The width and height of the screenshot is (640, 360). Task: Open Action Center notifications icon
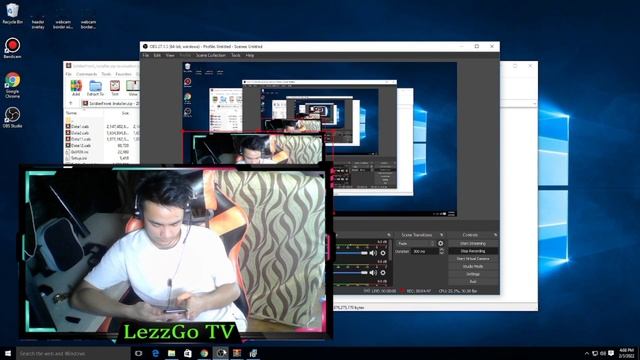pyautogui.click(x=611, y=353)
